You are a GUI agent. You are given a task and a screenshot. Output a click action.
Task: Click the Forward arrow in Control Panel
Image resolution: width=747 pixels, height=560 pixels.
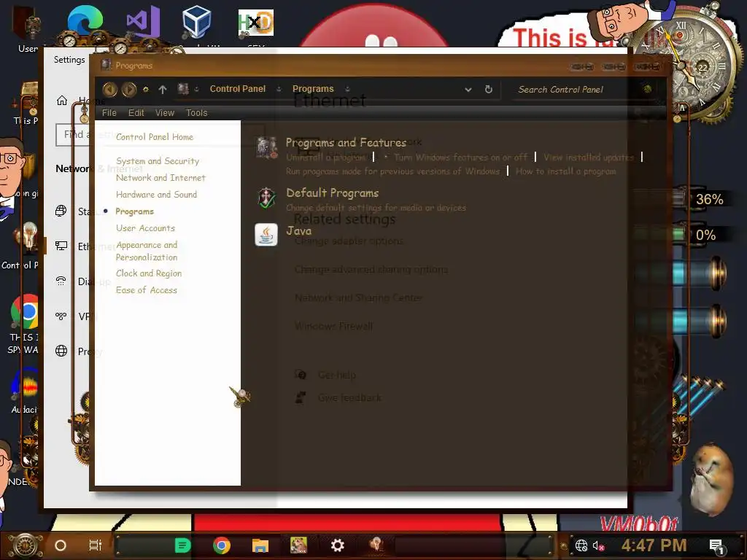128,89
